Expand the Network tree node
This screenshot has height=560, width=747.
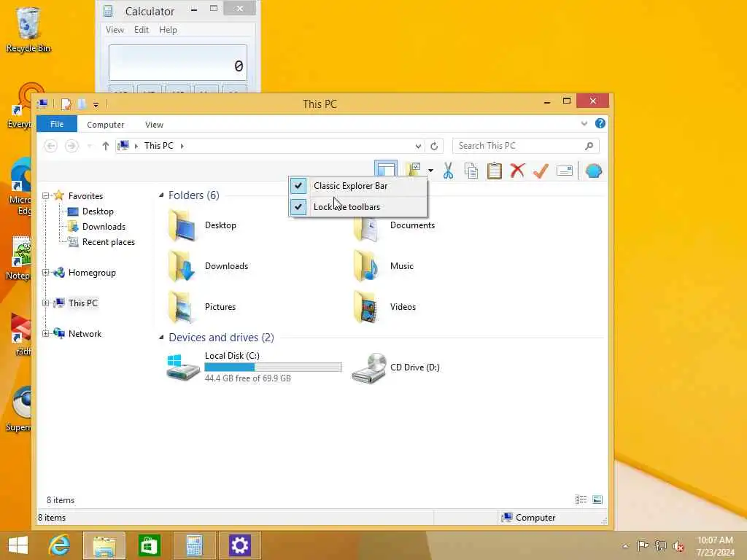(x=46, y=334)
